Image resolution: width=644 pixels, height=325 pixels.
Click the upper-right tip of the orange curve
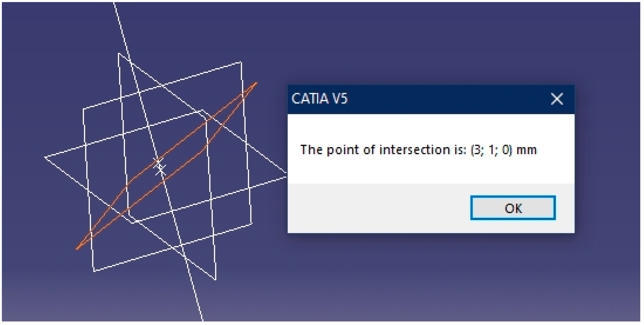pyautogui.click(x=256, y=83)
